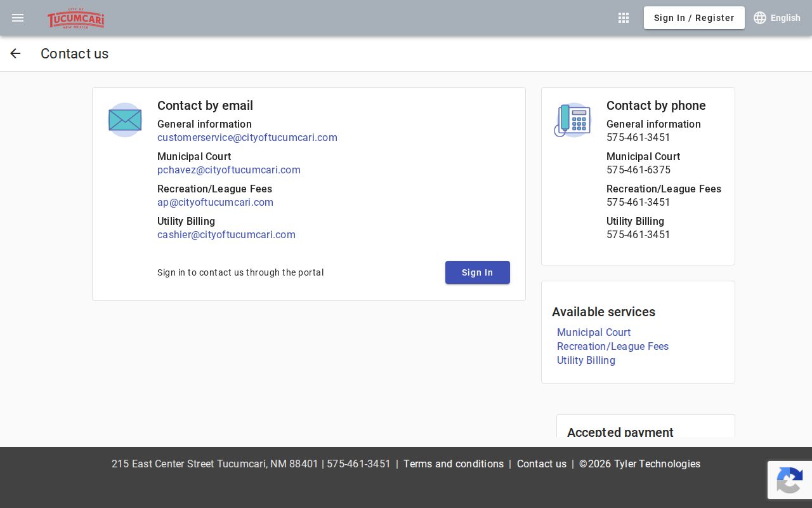Email customerservice@cityoftucumcari.com

coord(247,138)
